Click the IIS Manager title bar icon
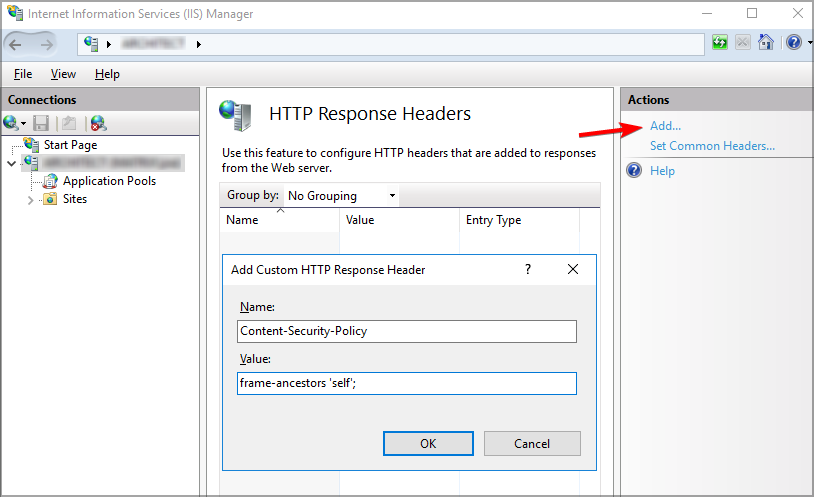Screen dimensions: 814x497 [15, 13]
